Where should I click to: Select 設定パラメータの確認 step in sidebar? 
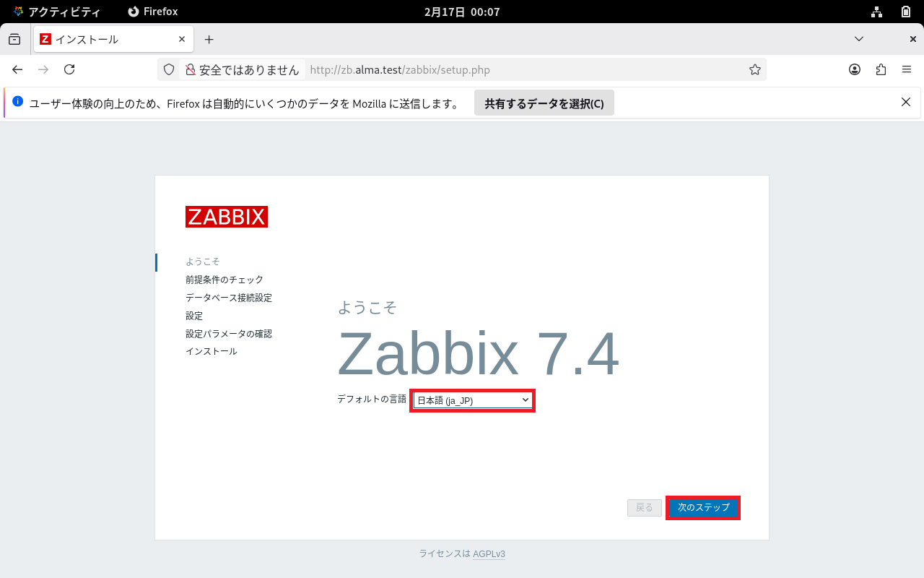click(x=229, y=334)
